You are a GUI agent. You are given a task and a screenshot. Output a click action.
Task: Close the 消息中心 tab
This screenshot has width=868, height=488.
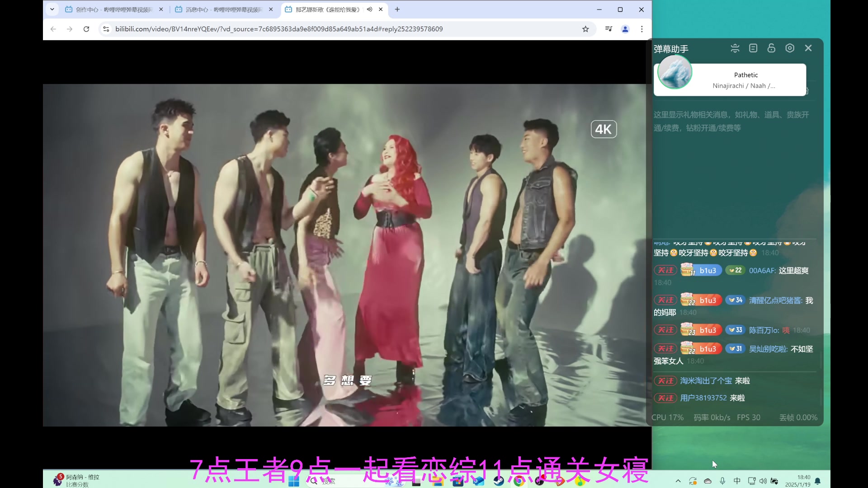pos(271,9)
